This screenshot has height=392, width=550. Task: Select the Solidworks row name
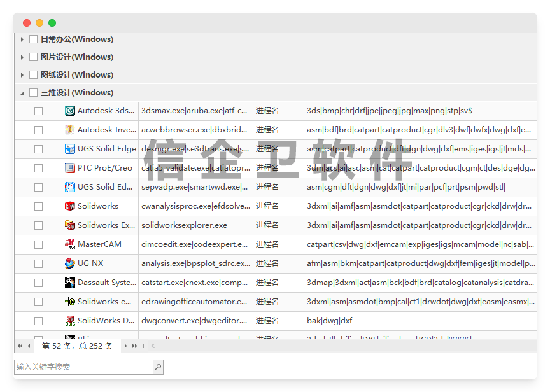(98, 206)
